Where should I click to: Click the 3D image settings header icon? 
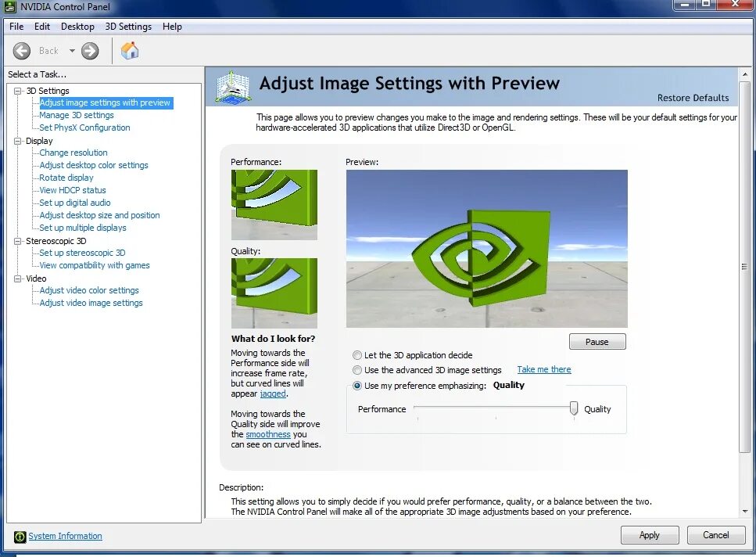tap(233, 87)
